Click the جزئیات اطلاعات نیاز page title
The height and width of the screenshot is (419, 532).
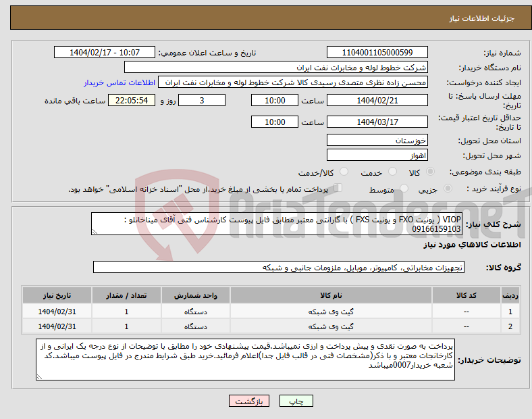point(481,18)
